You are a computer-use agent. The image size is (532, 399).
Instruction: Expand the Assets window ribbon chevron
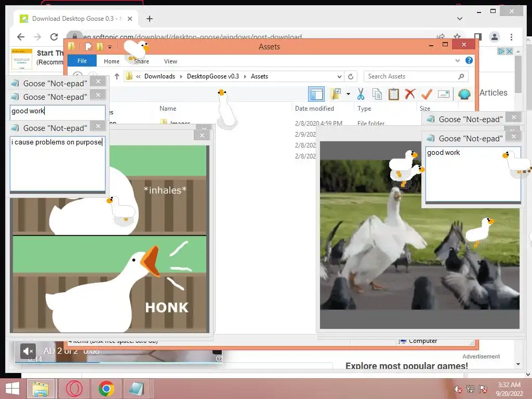point(457,60)
